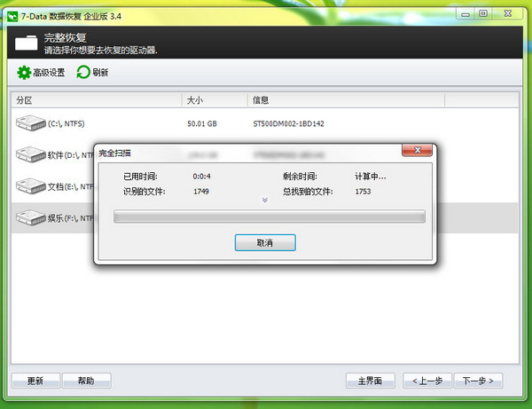
Task: Sort by 大小 column header
Action: pos(215,100)
